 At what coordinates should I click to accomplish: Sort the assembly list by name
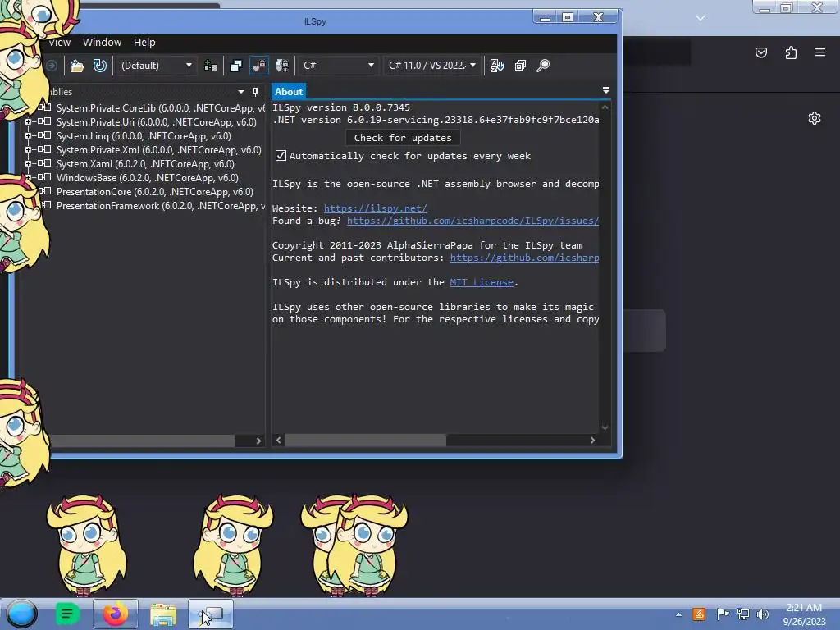497,66
